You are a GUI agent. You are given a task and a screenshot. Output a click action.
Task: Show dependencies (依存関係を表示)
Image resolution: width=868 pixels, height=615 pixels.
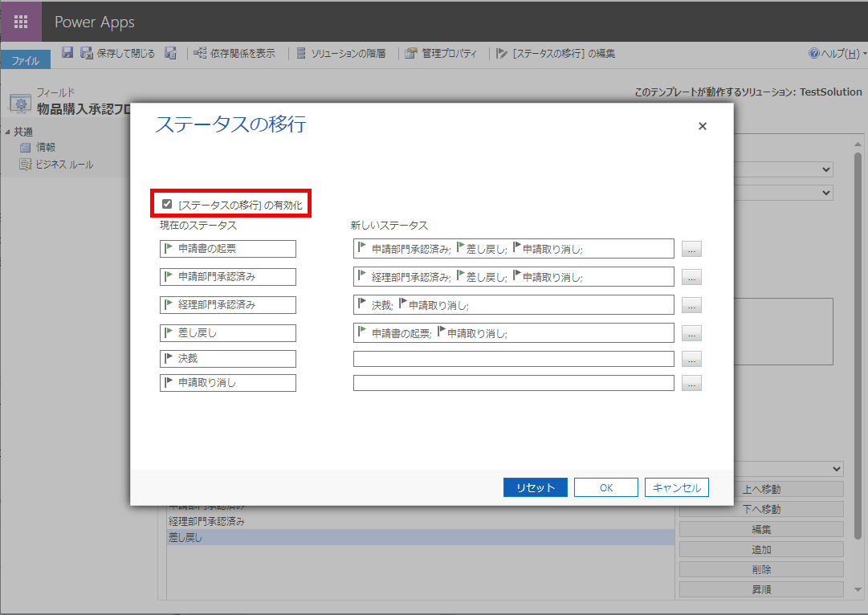[234, 53]
